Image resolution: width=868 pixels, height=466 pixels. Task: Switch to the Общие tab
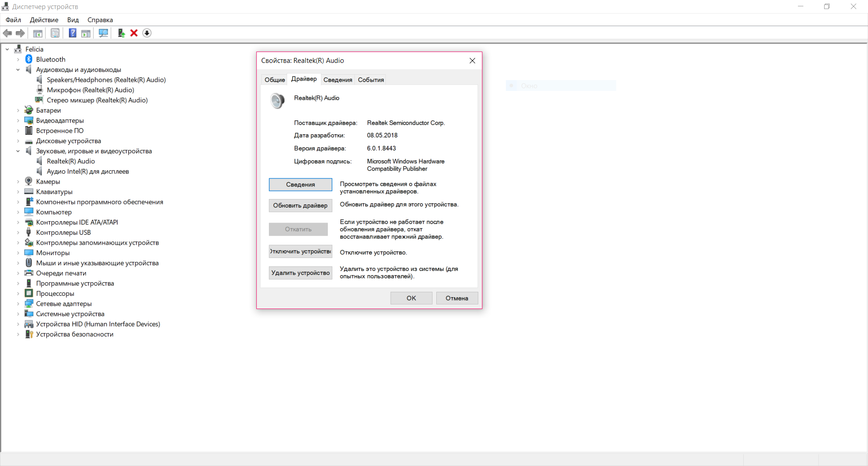(274, 80)
